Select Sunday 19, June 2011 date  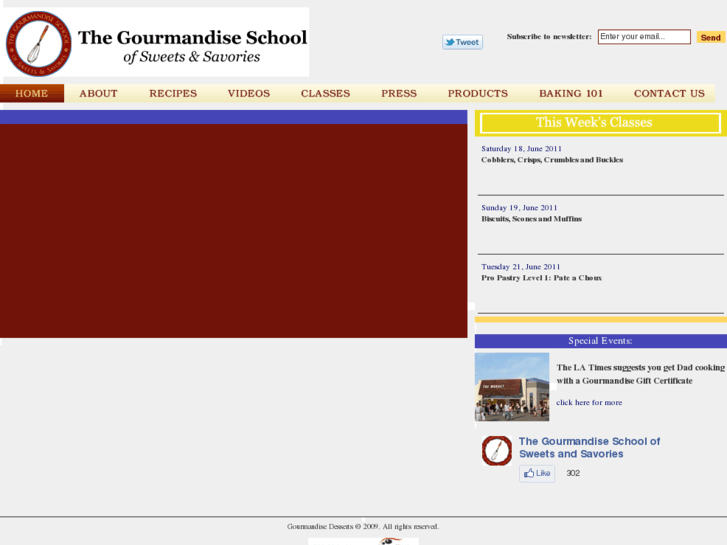pos(519,208)
